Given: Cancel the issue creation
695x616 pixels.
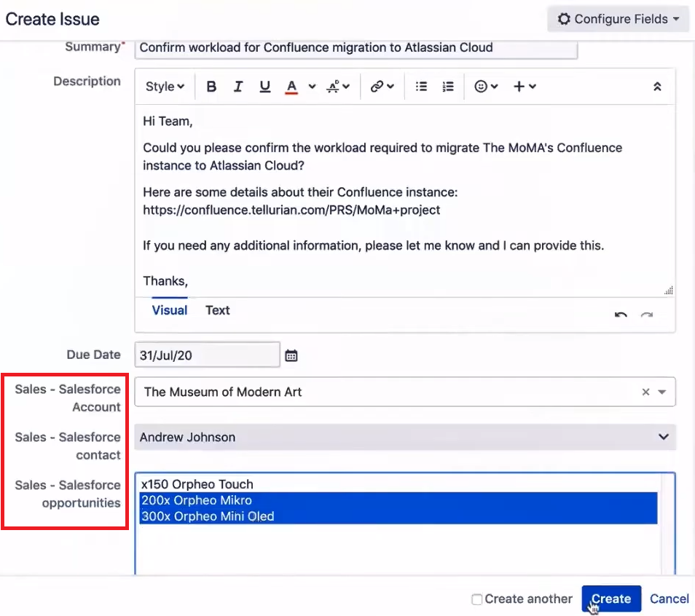Looking at the screenshot, I should click(x=669, y=599).
